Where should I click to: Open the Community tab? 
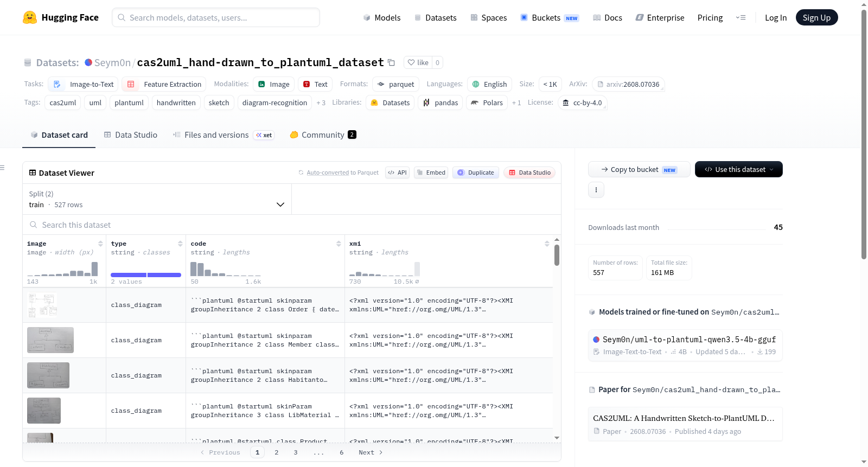323,135
